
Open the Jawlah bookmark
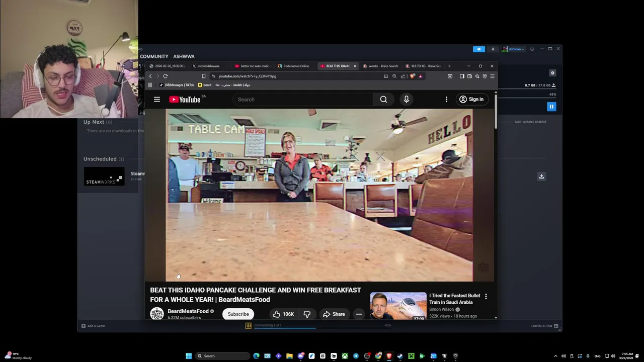[x=232, y=85]
